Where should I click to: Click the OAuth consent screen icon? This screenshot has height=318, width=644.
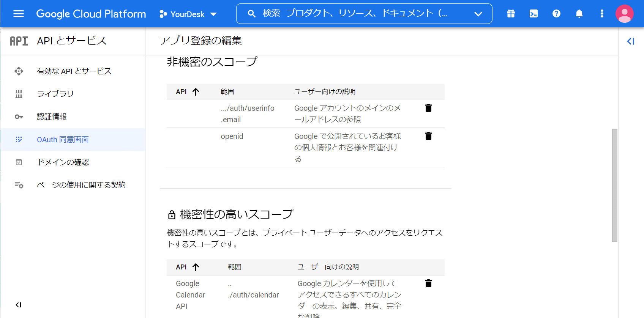tap(19, 140)
